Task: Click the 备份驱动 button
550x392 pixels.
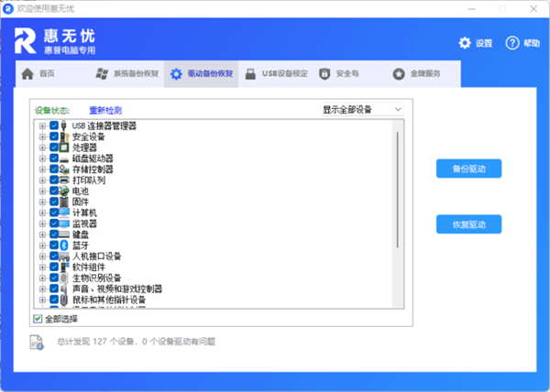Action: (x=468, y=169)
